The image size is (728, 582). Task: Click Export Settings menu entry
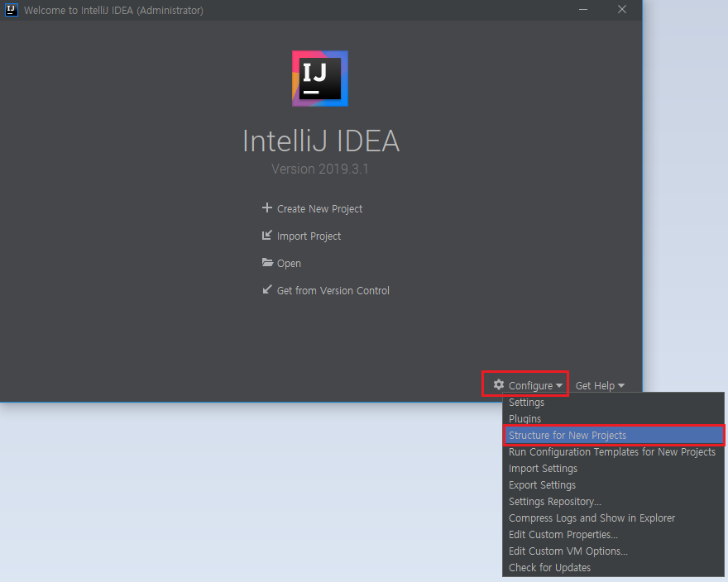[613, 485]
